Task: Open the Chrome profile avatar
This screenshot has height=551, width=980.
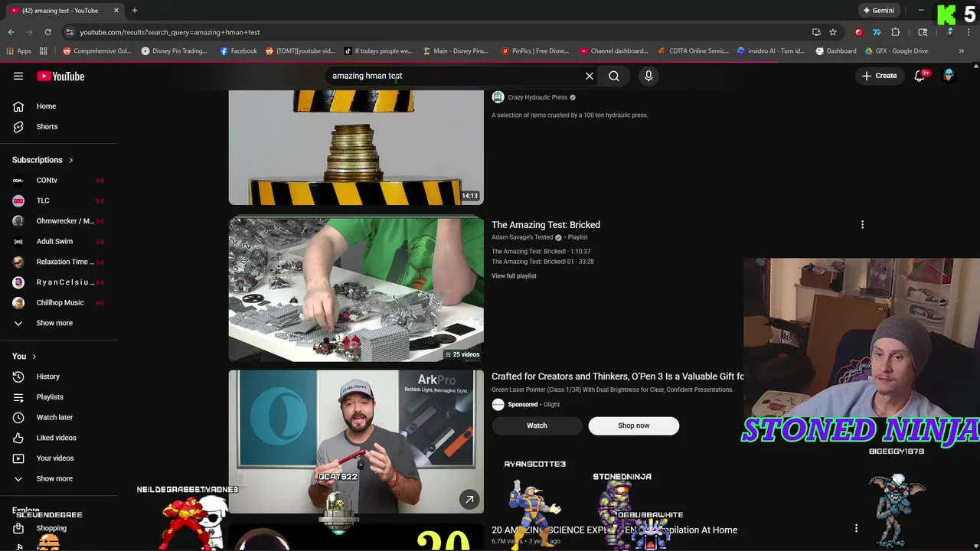Action: [950, 32]
